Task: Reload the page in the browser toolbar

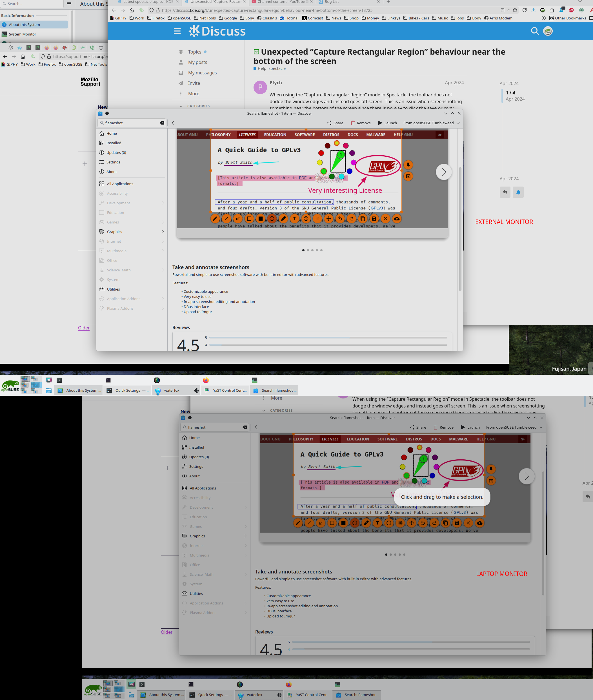Action: pos(525,10)
